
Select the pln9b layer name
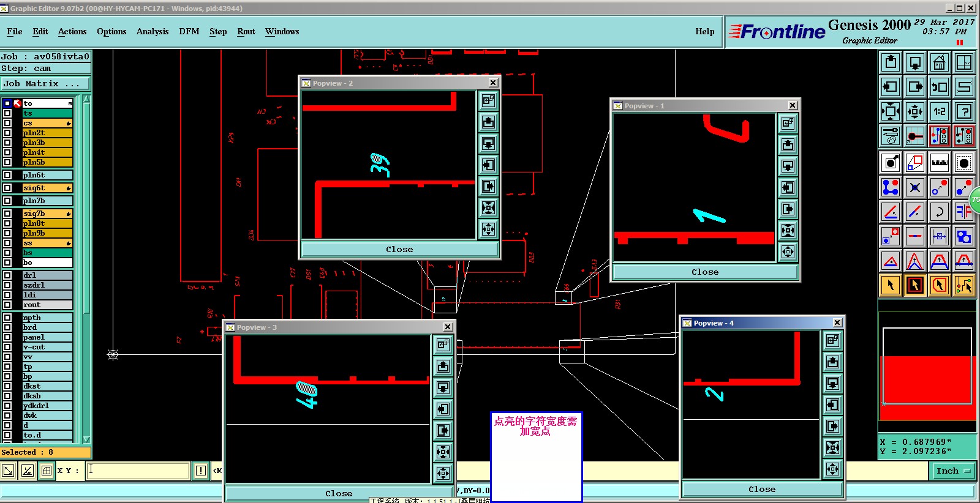tap(47, 233)
